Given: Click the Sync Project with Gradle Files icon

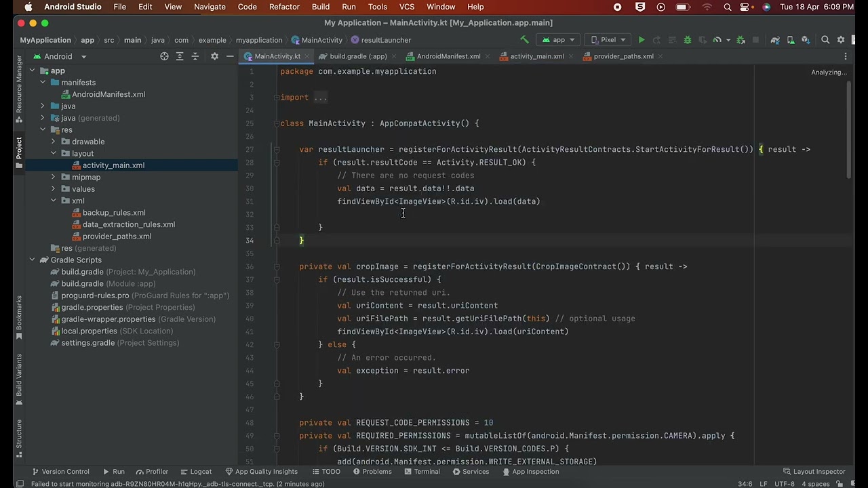Looking at the screenshot, I should click(775, 40).
